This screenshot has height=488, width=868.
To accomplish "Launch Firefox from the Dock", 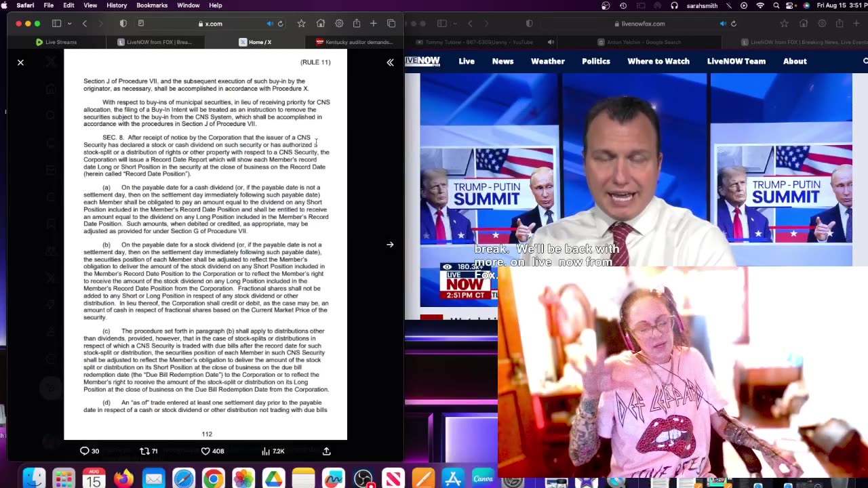I will pyautogui.click(x=123, y=479).
